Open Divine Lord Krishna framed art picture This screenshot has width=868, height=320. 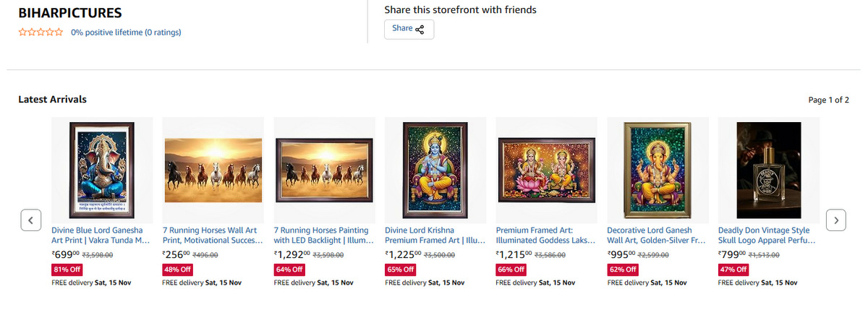pos(435,169)
